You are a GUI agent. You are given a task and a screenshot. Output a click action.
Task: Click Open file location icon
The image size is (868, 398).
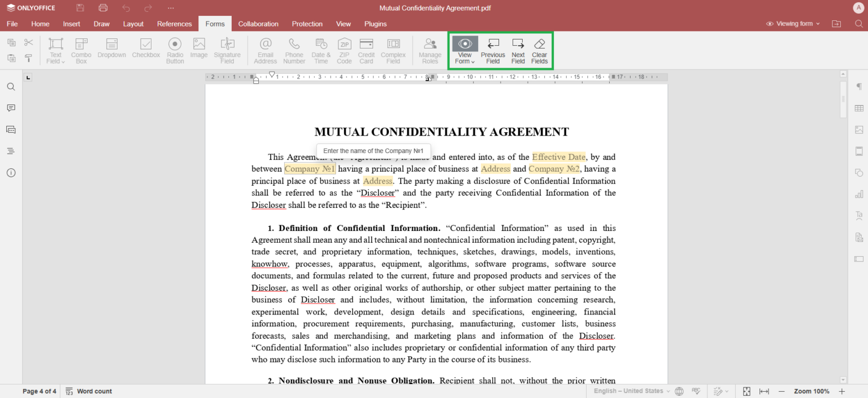pyautogui.click(x=836, y=24)
